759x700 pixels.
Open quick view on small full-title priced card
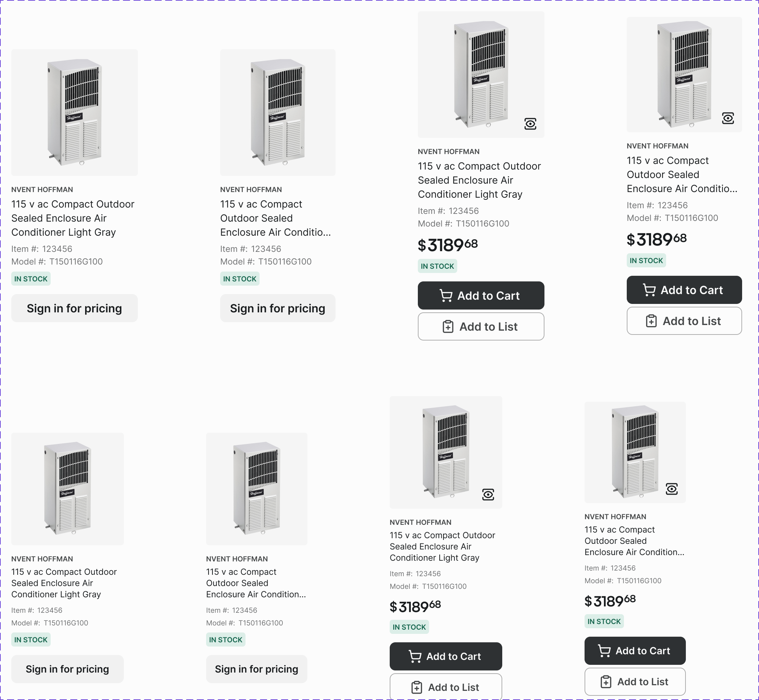click(488, 494)
